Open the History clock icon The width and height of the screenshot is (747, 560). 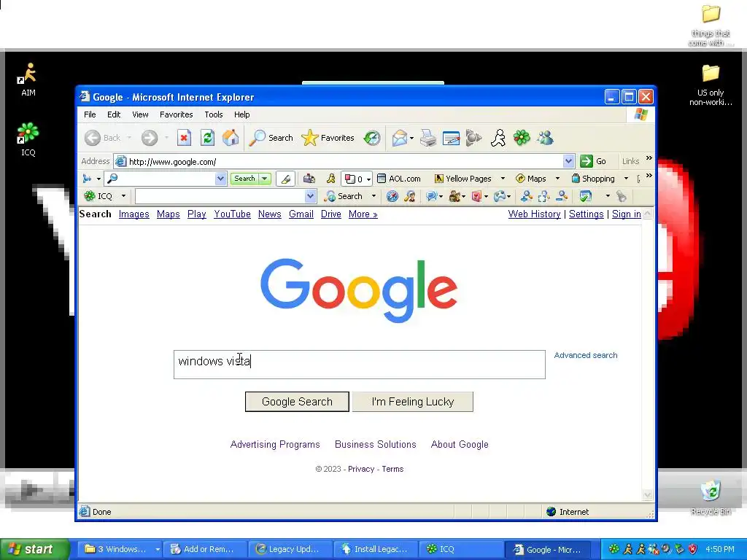coord(372,138)
